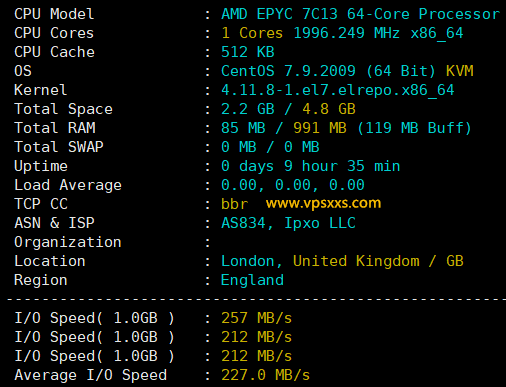Select the '991 MB' total RAM value

coord(320,128)
